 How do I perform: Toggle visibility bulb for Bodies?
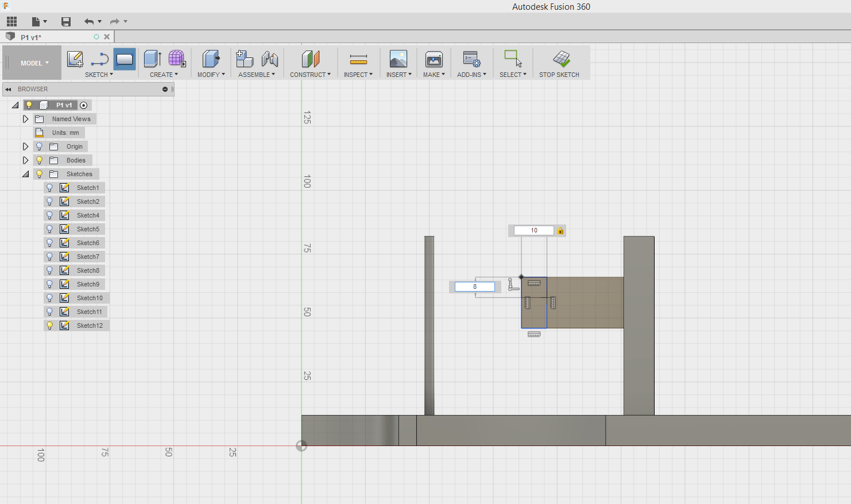click(40, 160)
